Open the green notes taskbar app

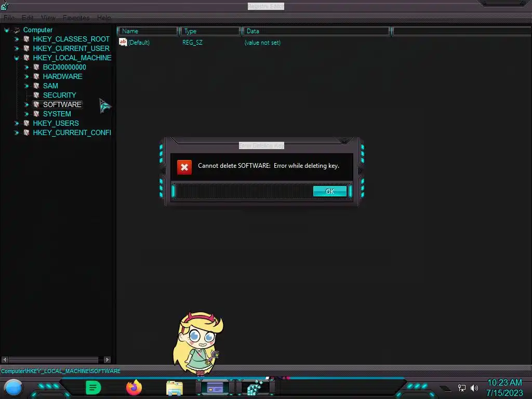coord(94,388)
